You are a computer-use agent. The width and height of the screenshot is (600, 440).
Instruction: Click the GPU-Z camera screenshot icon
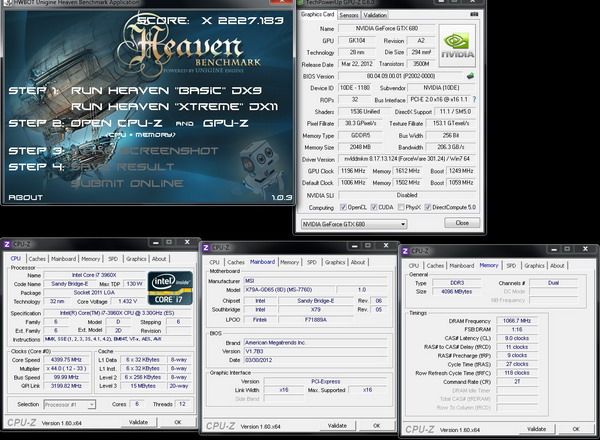pyautogui.click(x=474, y=15)
